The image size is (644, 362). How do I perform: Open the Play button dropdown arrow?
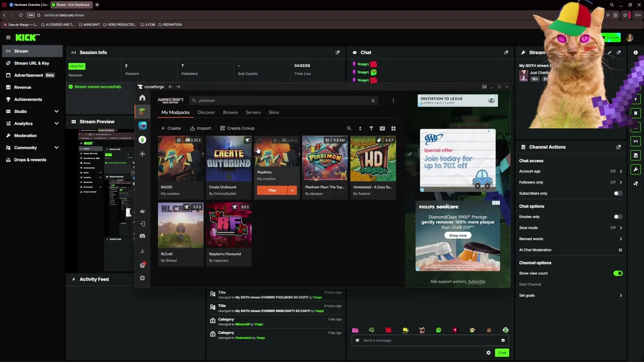(292, 191)
